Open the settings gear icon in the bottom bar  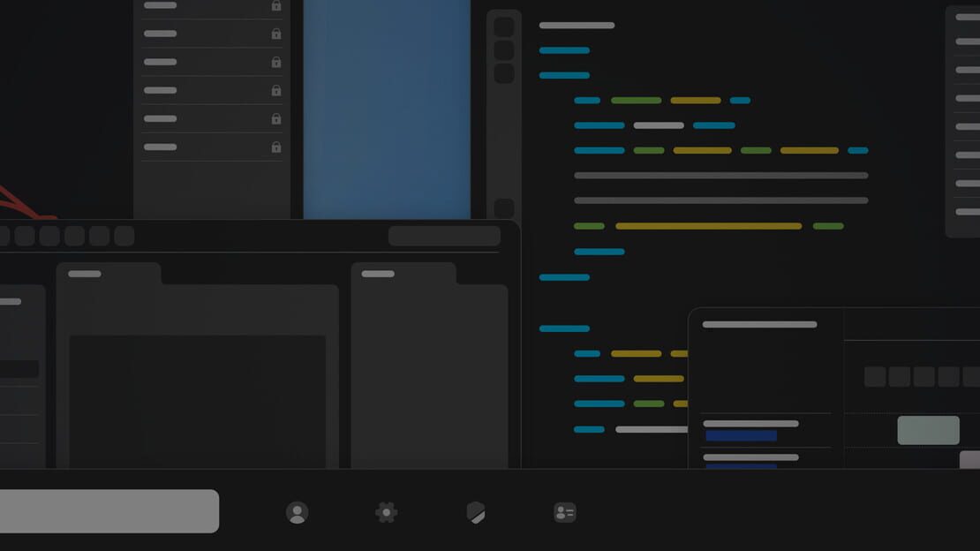[386, 512]
